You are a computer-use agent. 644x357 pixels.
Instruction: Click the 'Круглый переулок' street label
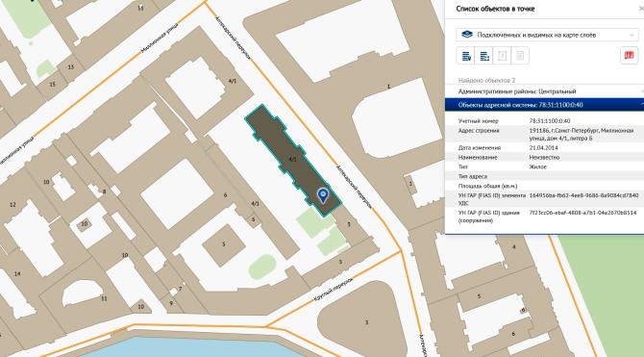[x=334, y=290]
